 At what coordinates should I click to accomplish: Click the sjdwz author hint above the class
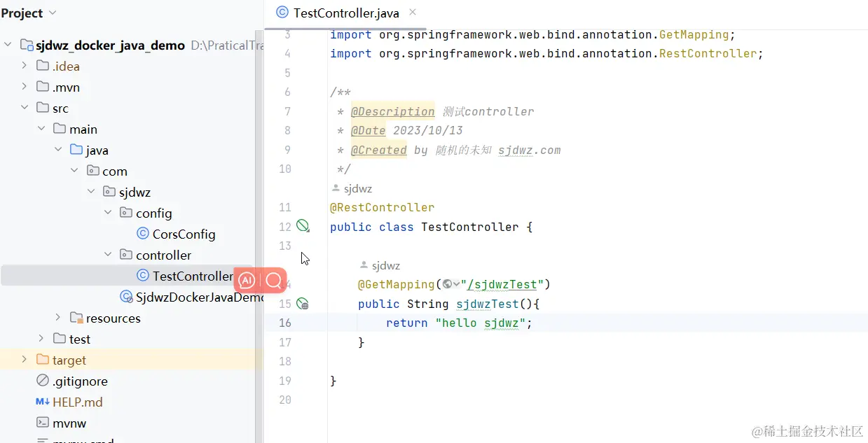click(x=352, y=188)
